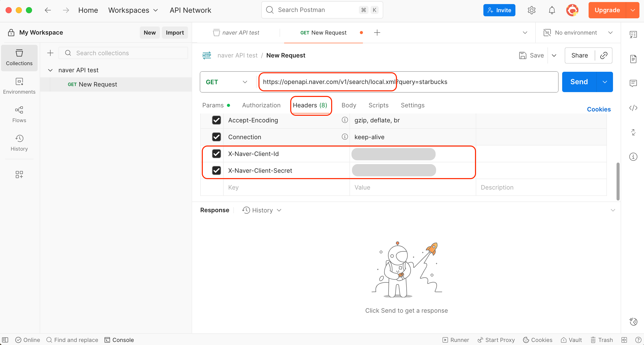
Task: Open the code snippet panel icon
Action: point(633,108)
